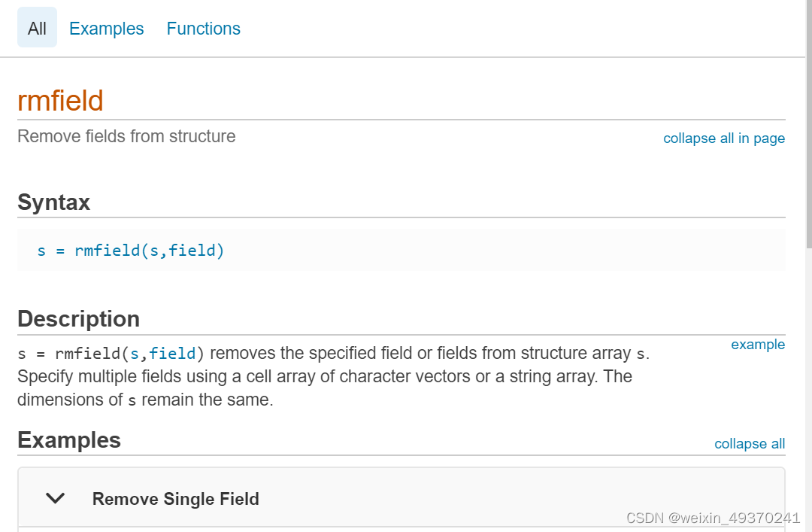Click 'collapse all' link in Examples section
The width and height of the screenshot is (812, 532).
pyautogui.click(x=749, y=444)
